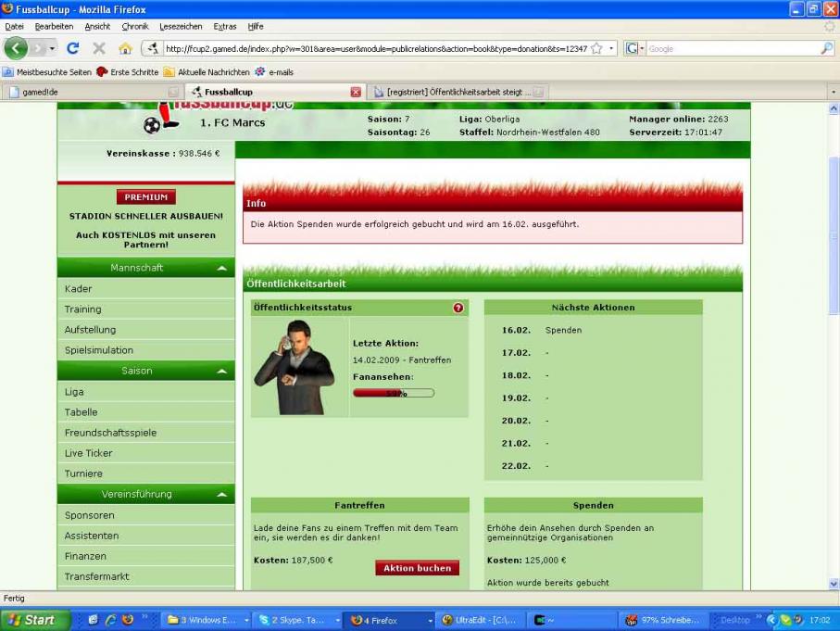
Task: Go to the Firefox home page icon
Action: tap(125, 48)
